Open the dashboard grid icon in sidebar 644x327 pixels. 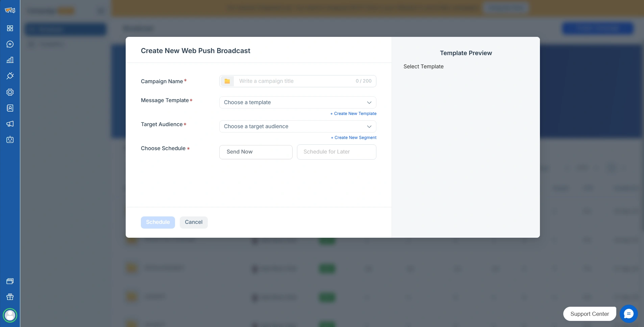pyautogui.click(x=10, y=28)
